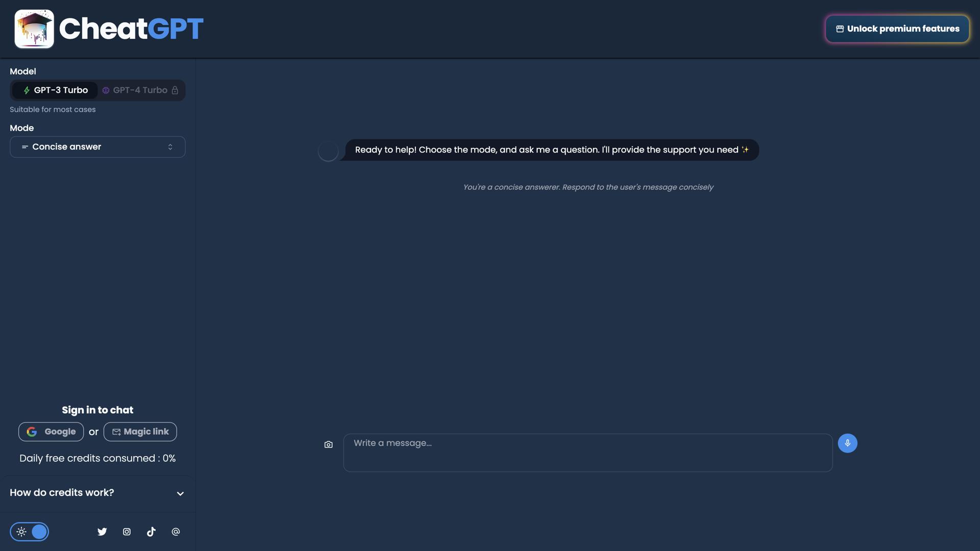Expand the How do credits work section
This screenshot has height=551, width=980.
(62, 493)
